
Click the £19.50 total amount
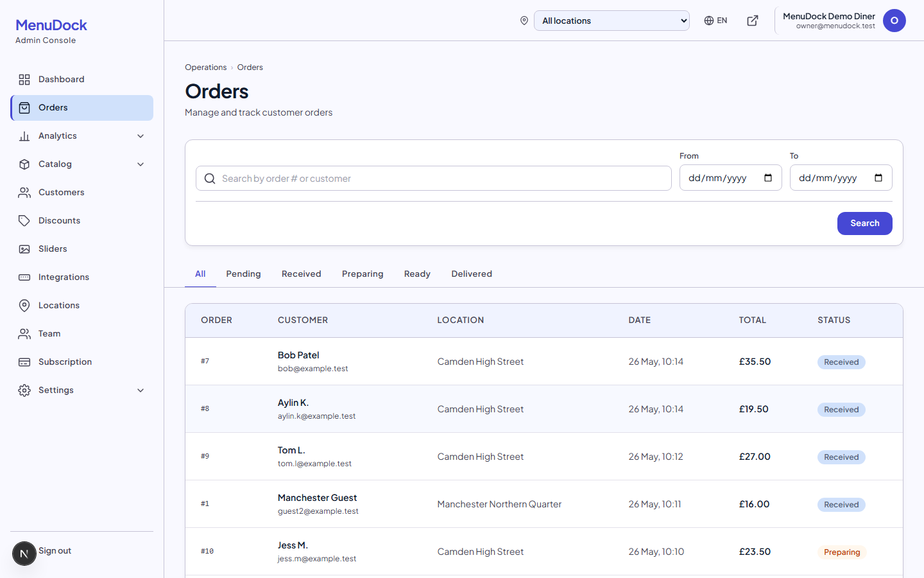point(753,409)
